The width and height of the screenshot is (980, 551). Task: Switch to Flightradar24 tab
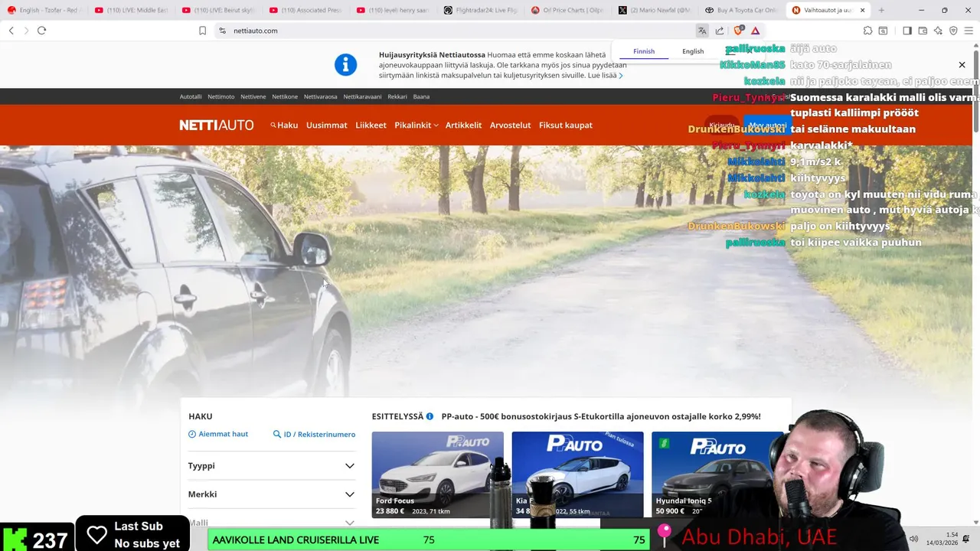click(x=480, y=10)
